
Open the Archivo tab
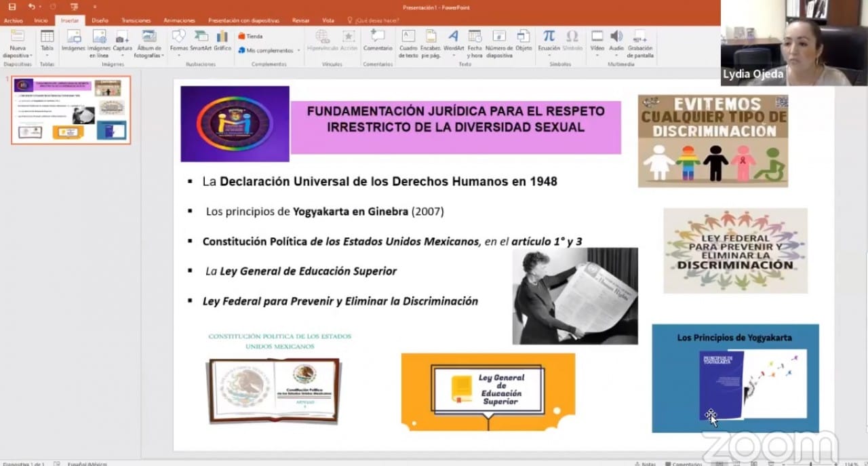(x=13, y=20)
